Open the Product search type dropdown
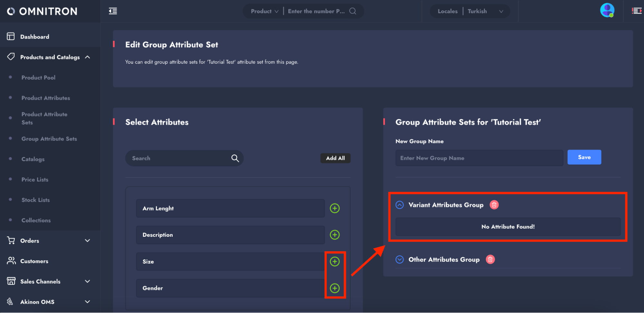The image size is (644, 313). click(x=264, y=11)
